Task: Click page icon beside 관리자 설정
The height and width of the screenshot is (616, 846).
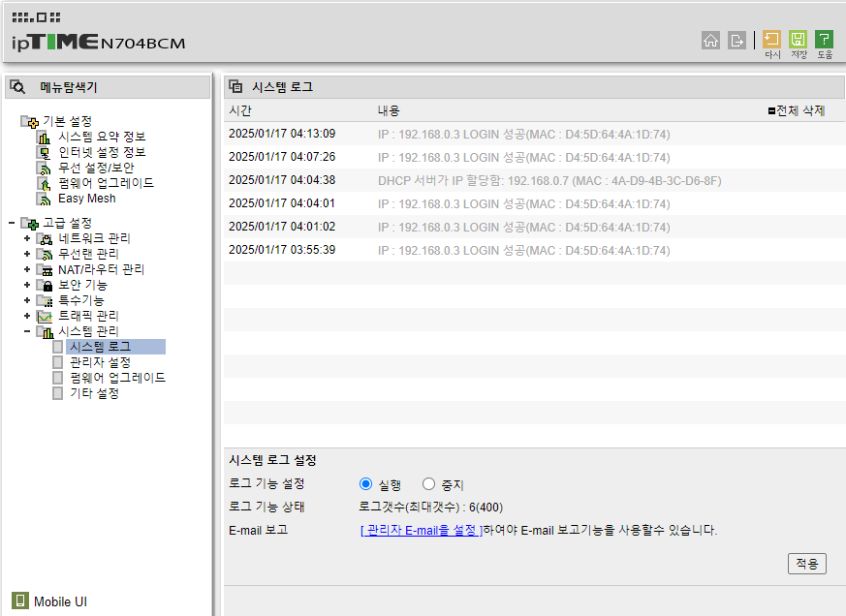Action: click(58, 362)
